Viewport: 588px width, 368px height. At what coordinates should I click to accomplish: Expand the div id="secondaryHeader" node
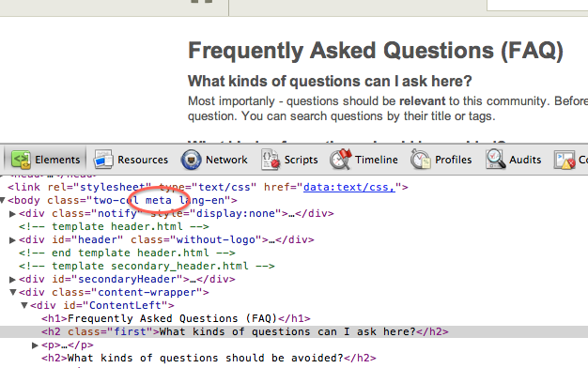click(x=12, y=279)
